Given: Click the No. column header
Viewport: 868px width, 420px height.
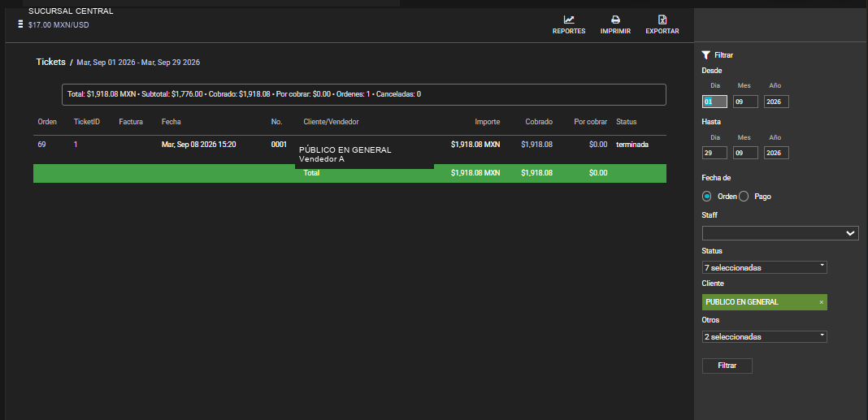Looking at the screenshot, I should pos(277,122).
